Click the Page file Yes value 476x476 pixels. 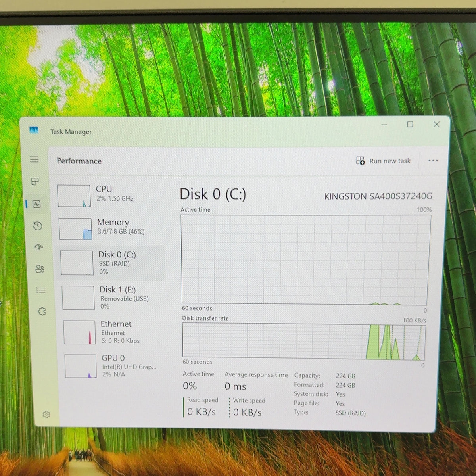340,403
